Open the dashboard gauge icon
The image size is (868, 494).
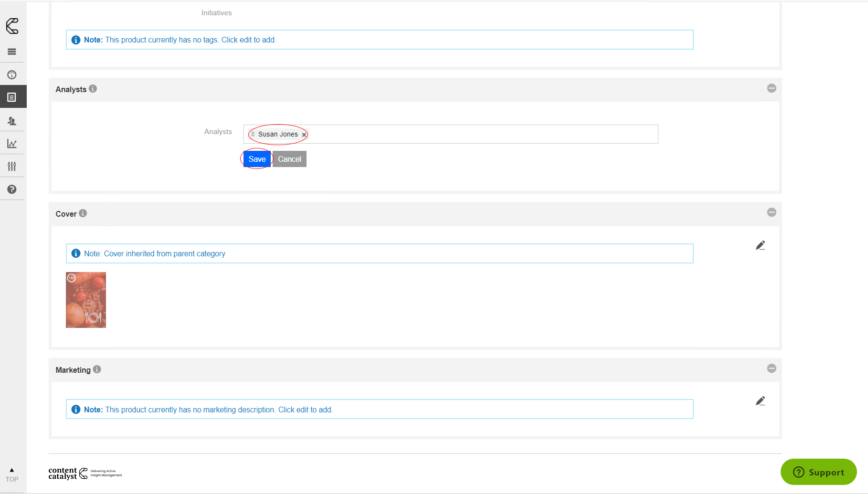click(12, 75)
